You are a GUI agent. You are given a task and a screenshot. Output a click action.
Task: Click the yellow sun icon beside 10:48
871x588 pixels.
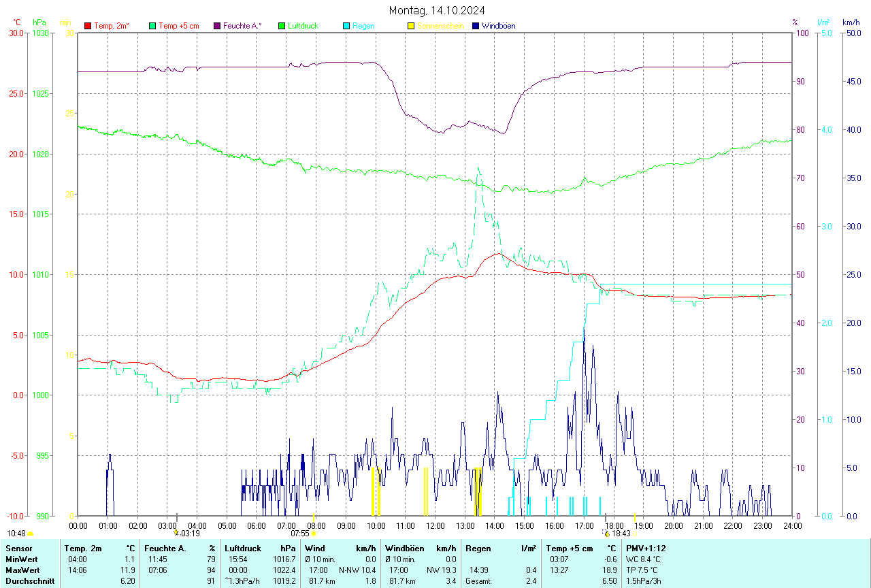[31, 534]
